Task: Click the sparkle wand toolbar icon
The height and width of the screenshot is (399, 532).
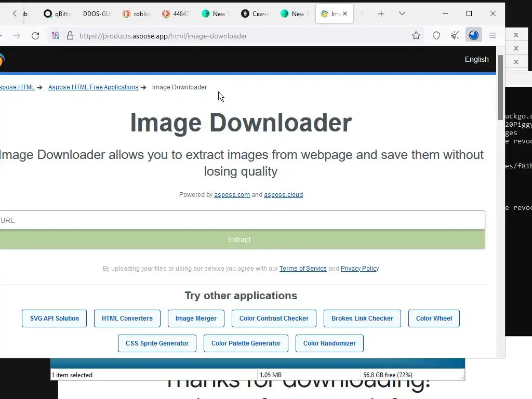Action: click(x=455, y=35)
